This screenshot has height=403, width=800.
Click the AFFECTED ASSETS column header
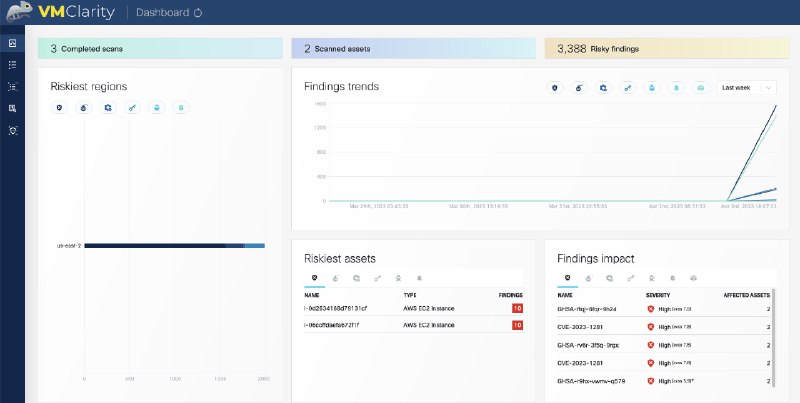coord(747,295)
